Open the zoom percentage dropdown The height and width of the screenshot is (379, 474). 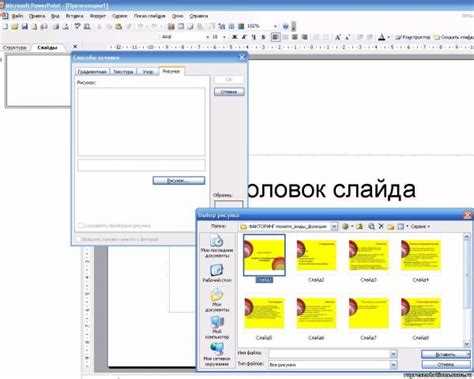275,26
